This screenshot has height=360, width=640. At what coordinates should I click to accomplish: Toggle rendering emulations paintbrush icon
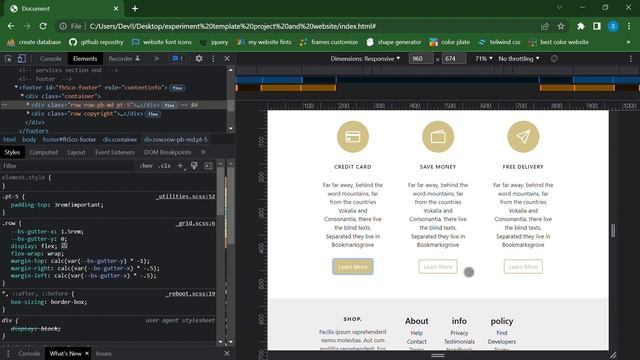click(x=194, y=166)
